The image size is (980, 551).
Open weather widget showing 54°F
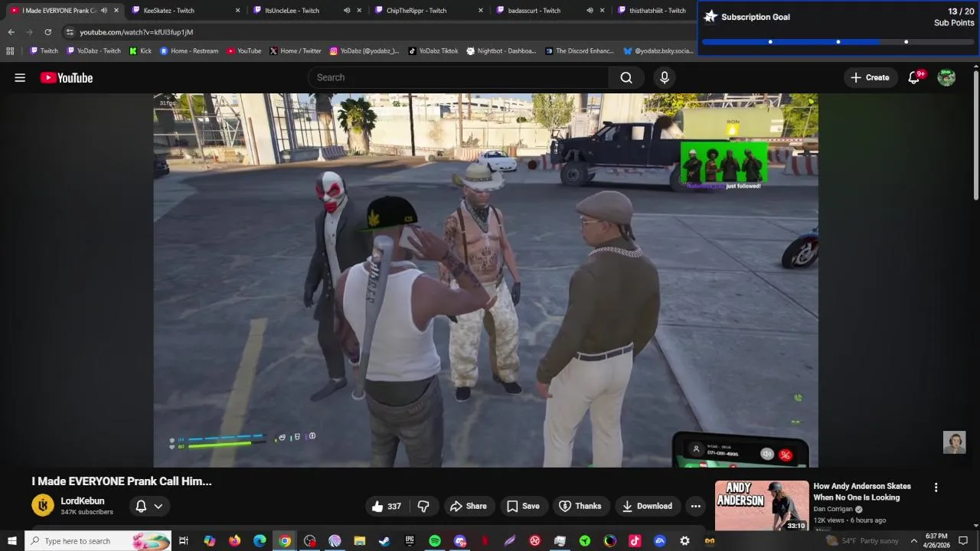864,541
